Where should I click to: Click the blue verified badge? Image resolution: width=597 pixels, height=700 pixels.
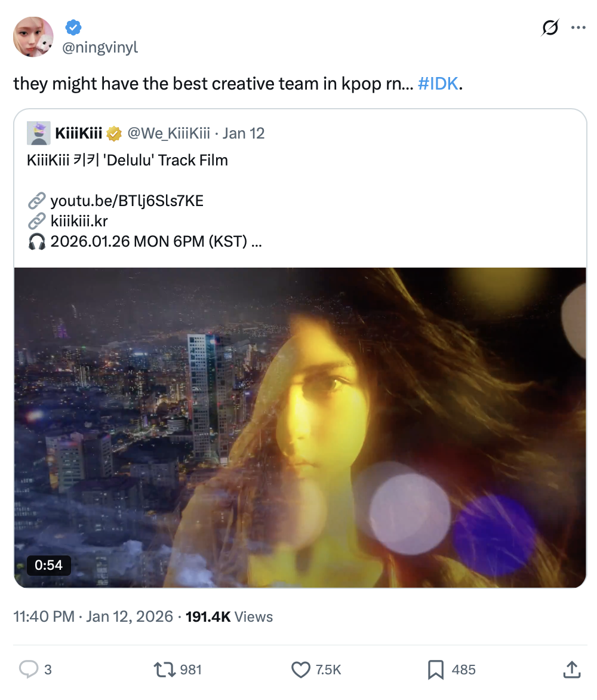[x=73, y=27]
